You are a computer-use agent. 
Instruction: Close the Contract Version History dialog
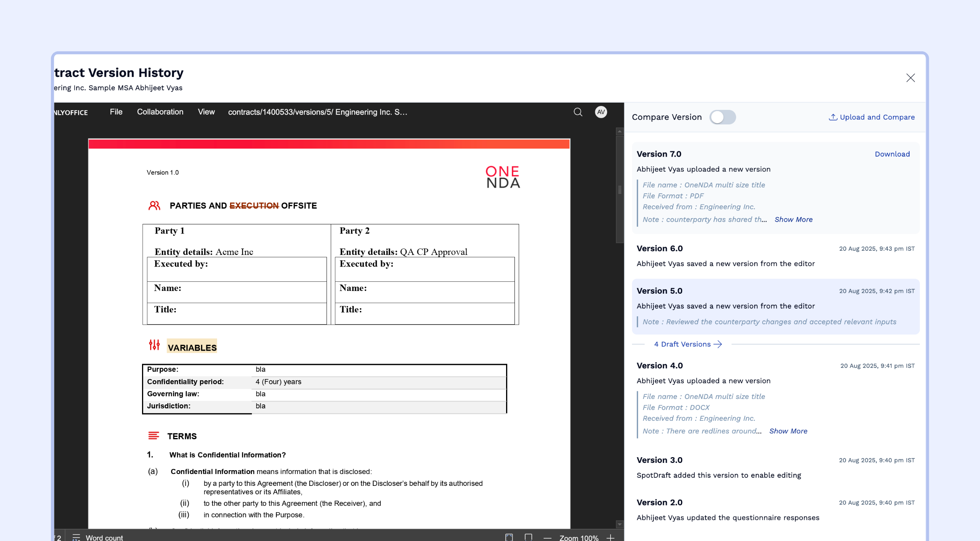pos(910,78)
